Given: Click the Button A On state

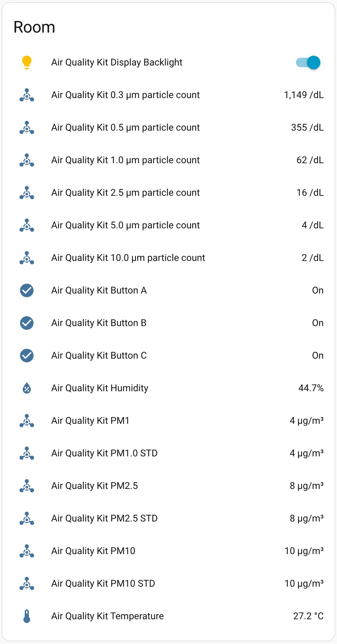Looking at the screenshot, I should point(318,290).
